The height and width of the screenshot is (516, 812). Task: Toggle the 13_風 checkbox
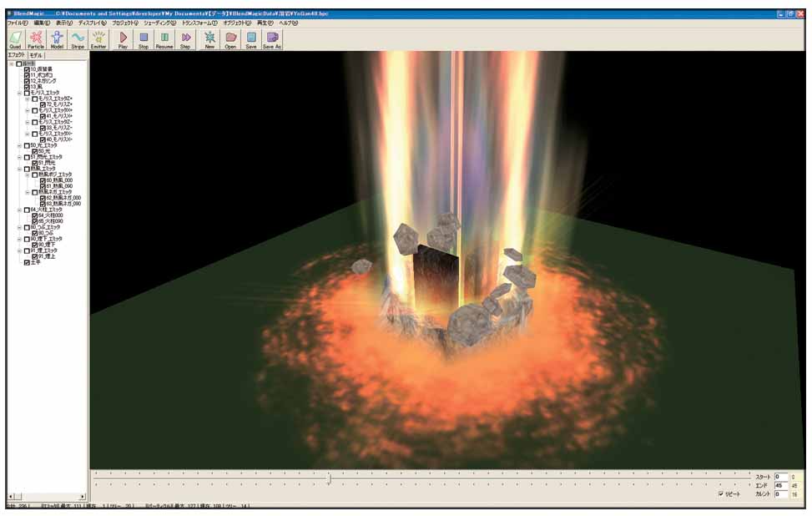click(x=27, y=87)
